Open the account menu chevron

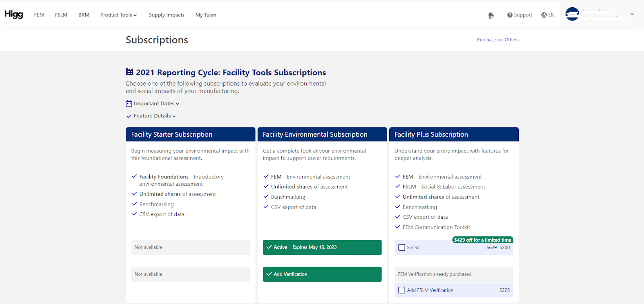[x=632, y=14]
